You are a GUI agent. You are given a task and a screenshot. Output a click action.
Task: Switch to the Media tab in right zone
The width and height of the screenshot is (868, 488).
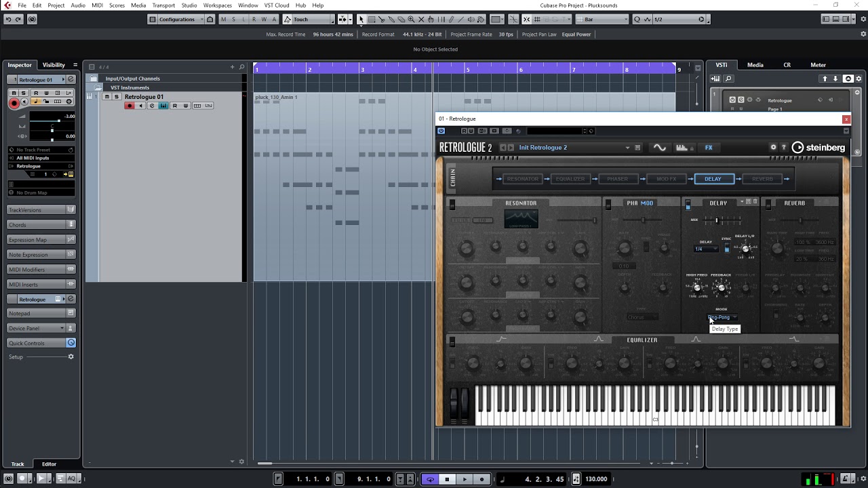click(755, 65)
